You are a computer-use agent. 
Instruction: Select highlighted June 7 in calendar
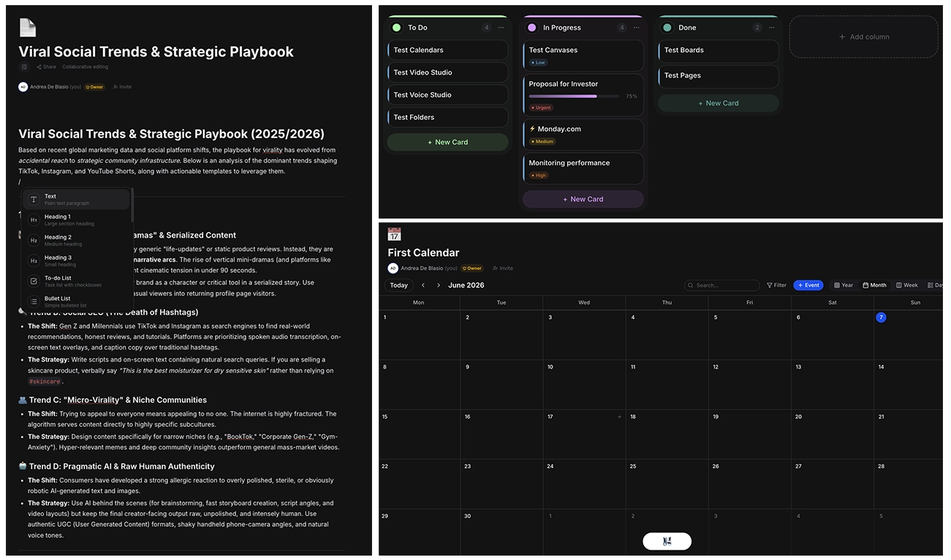coord(881,317)
